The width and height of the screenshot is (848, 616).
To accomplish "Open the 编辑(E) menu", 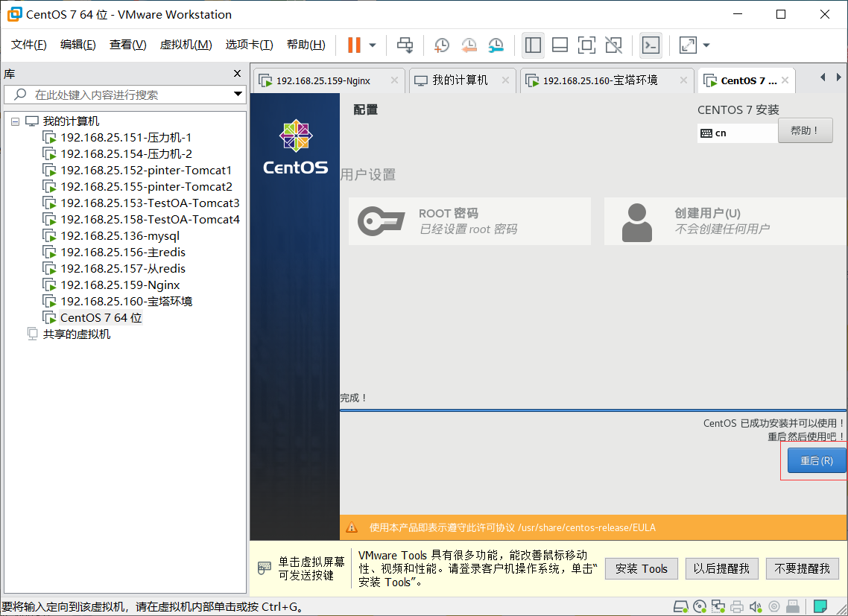I will [78, 45].
